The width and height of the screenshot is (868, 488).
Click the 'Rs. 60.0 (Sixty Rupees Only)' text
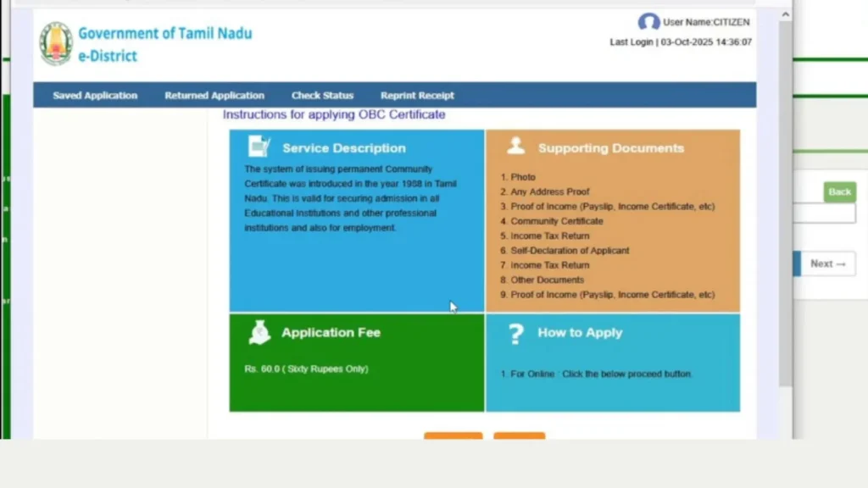pos(306,369)
